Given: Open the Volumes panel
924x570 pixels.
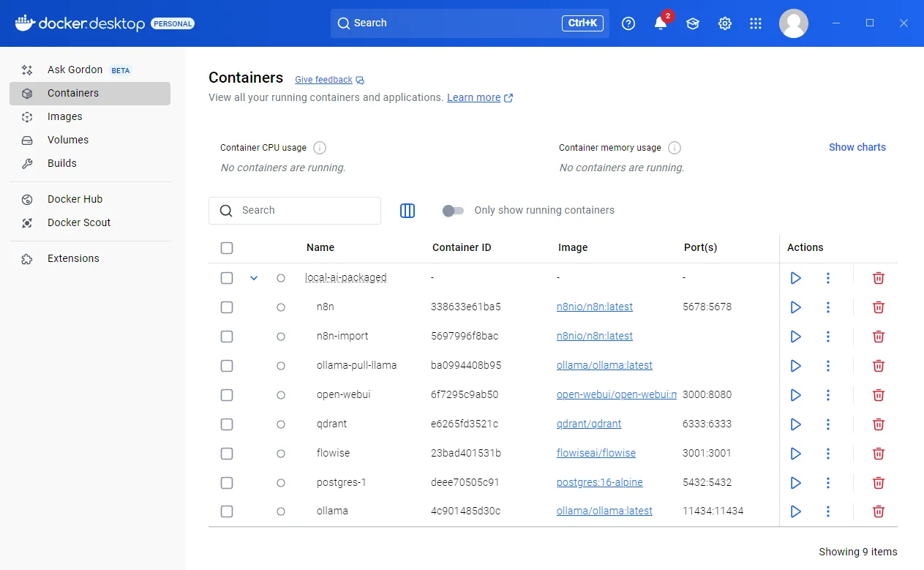Looking at the screenshot, I should (x=68, y=140).
